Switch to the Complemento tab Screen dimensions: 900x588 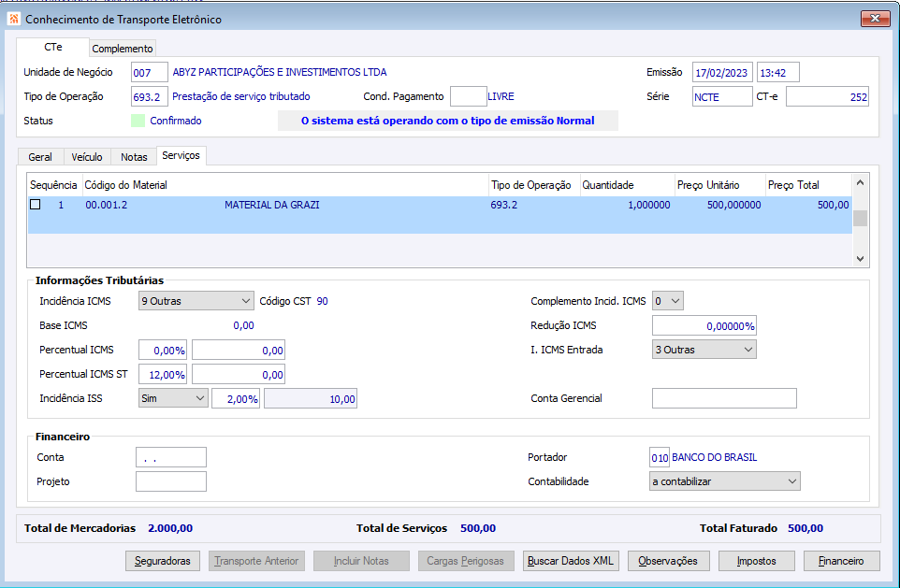pyautogui.click(x=123, y=49)
